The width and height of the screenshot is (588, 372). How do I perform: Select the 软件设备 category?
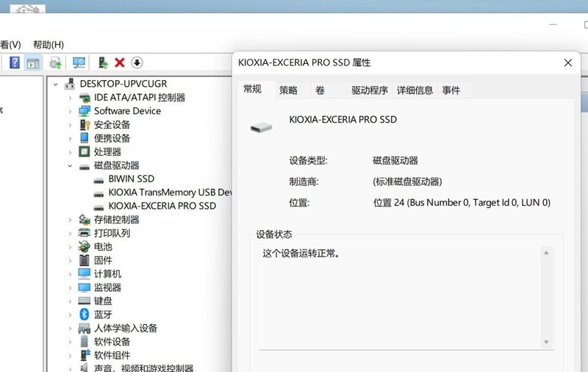pos(112,342)
